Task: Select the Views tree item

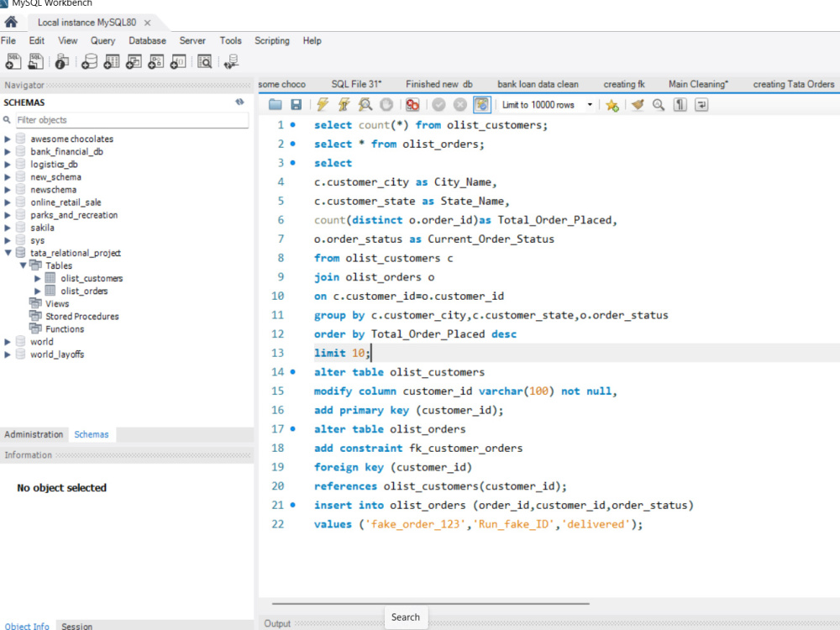Action: tap(57, 304)
